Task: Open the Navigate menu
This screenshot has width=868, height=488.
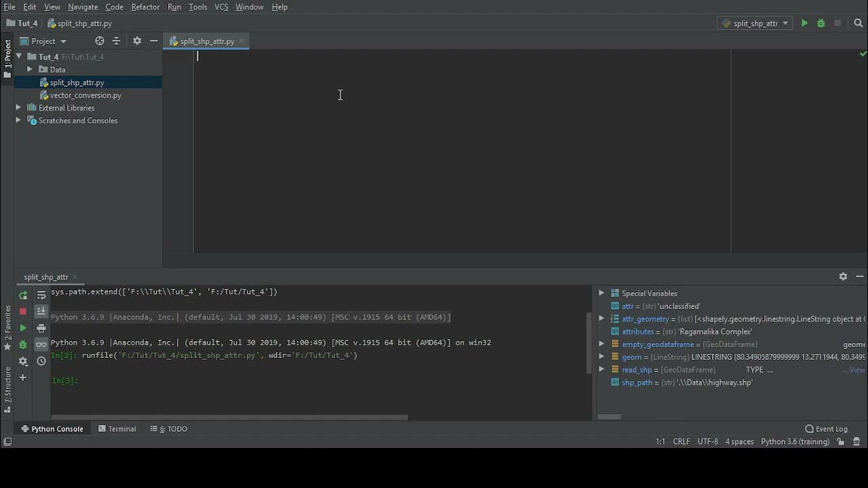Action: coord(83,7)
